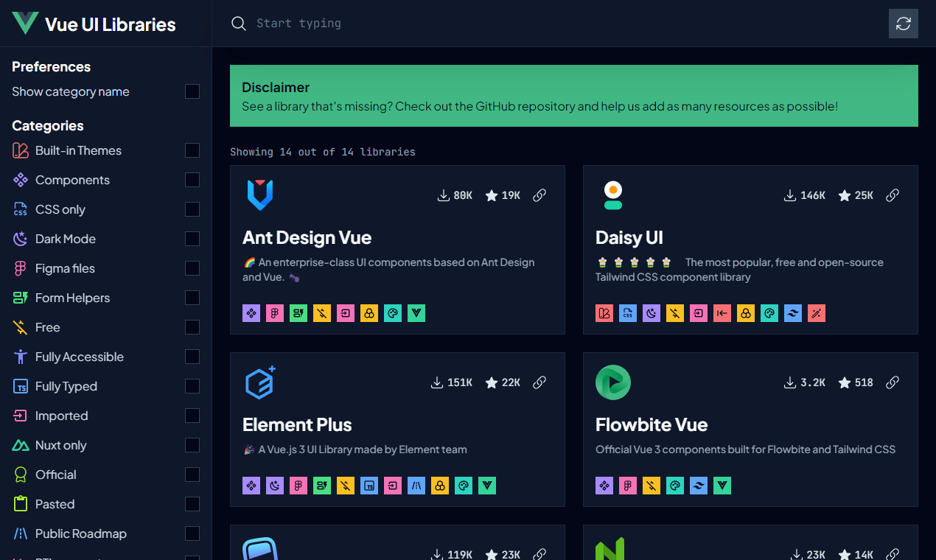
Task: Check the Pasted category checkbox
Action: point(192,504)
